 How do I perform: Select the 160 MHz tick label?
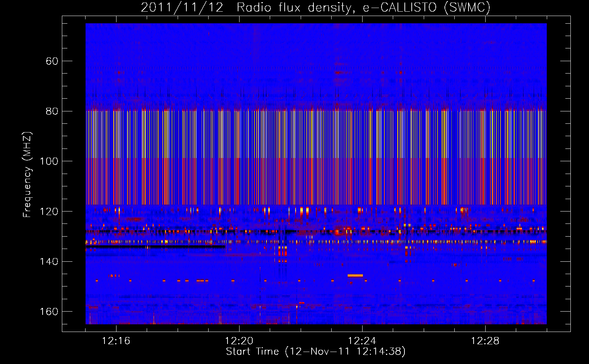pyautogui.click(x=49, y=312)
